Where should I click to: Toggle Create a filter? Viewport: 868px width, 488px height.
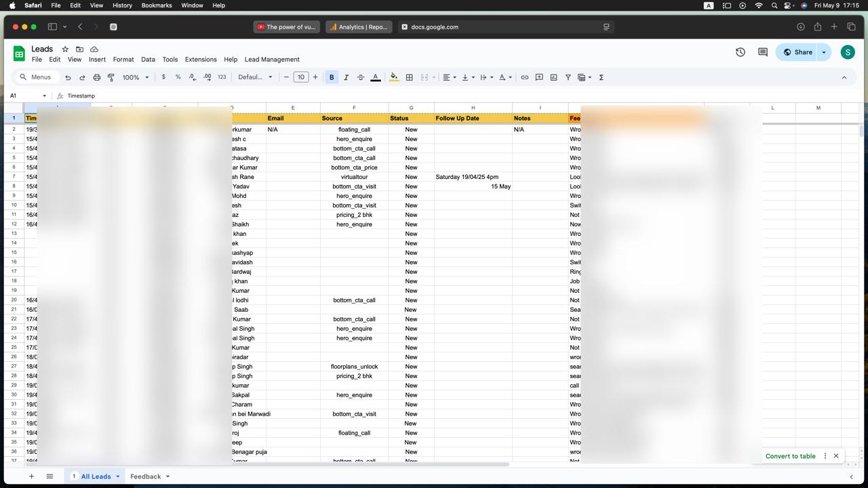pyautogui.click(x=568, y=77)
